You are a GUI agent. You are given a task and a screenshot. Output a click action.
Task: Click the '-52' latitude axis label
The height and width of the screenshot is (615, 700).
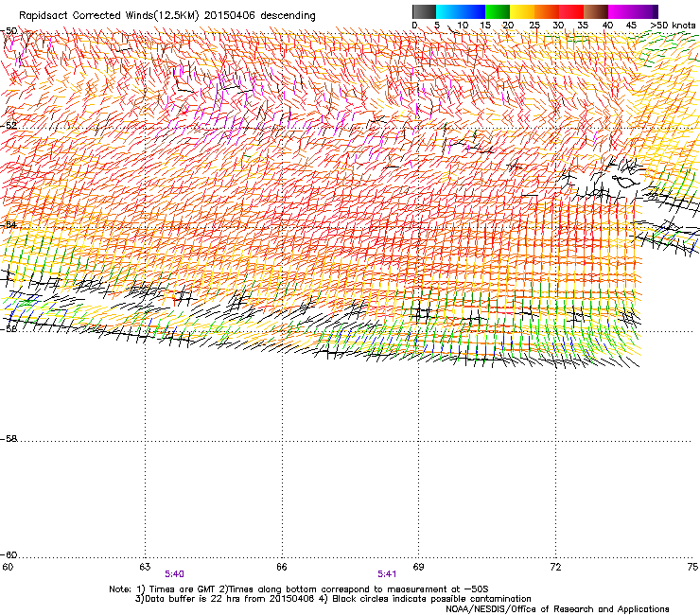[9, 126]
